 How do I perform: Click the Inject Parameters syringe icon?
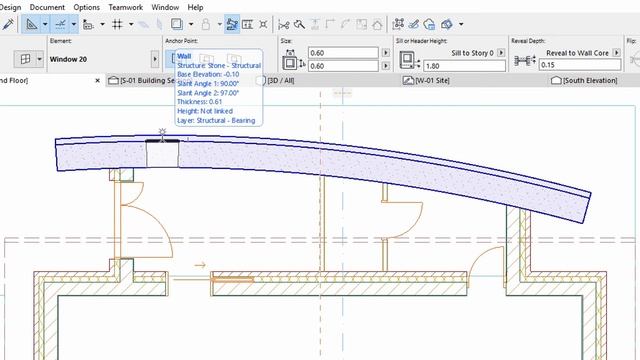[x=7, y=24]
